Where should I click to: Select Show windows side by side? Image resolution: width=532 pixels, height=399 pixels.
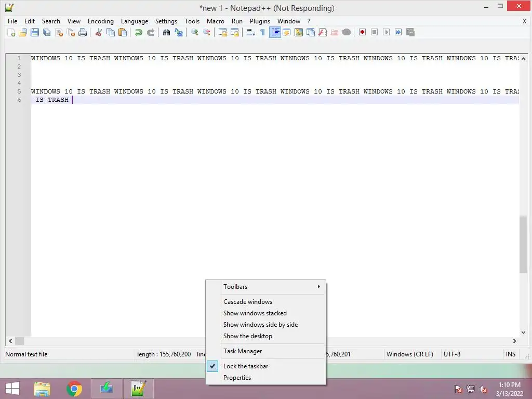pos(265,325)
